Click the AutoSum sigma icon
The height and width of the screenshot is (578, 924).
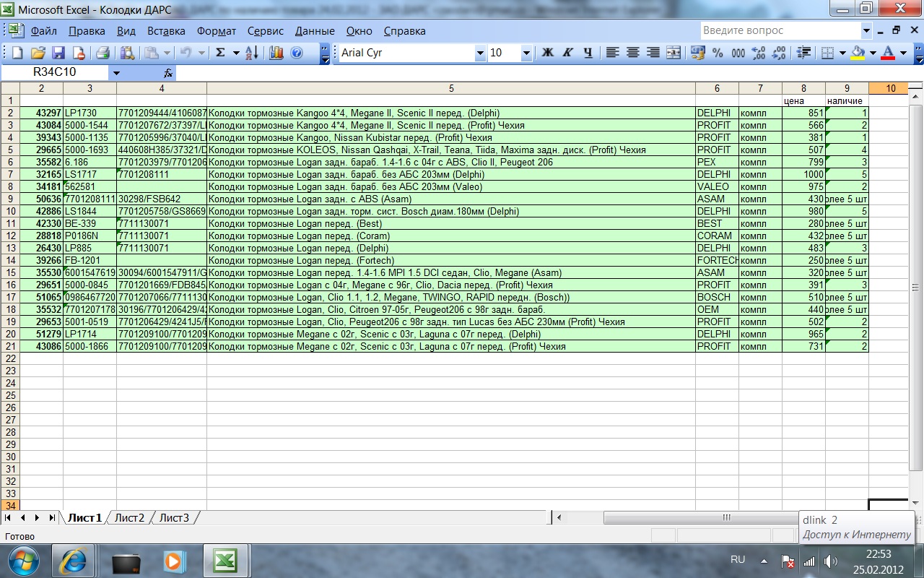click(x=220, y=53)
